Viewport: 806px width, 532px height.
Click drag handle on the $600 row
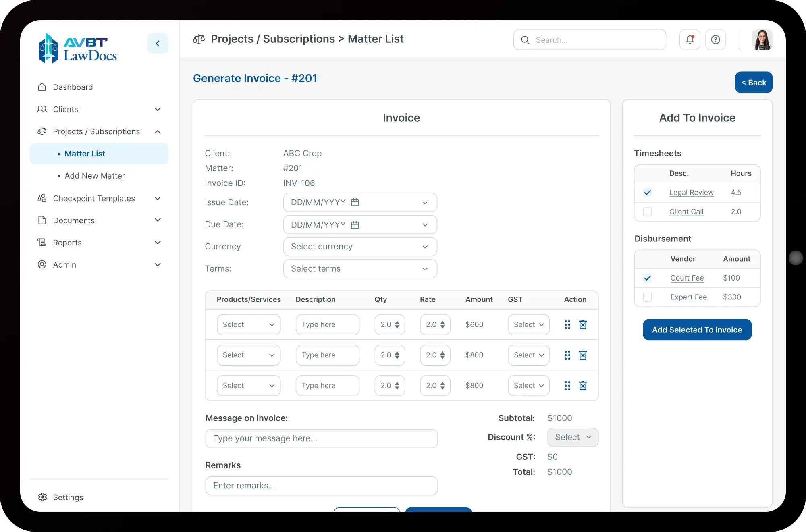click(x=567, y=324)
